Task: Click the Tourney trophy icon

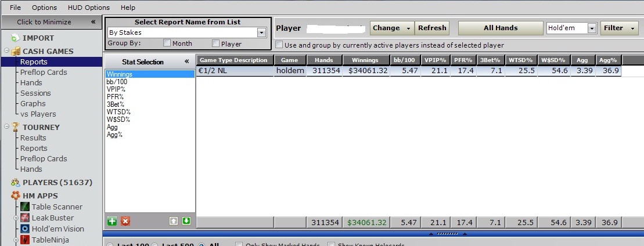Action: (16, 127)
